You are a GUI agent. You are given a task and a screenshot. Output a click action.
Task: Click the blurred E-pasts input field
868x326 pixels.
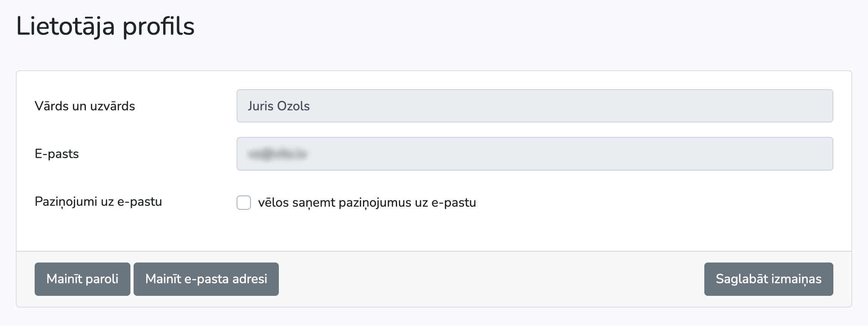pyautogui.click(x=535, y=154)
